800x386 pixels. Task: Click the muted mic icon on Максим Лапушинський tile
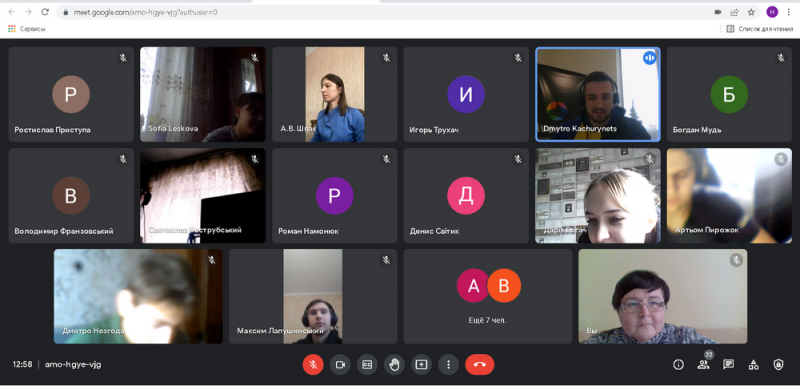[x=386, y=260]
